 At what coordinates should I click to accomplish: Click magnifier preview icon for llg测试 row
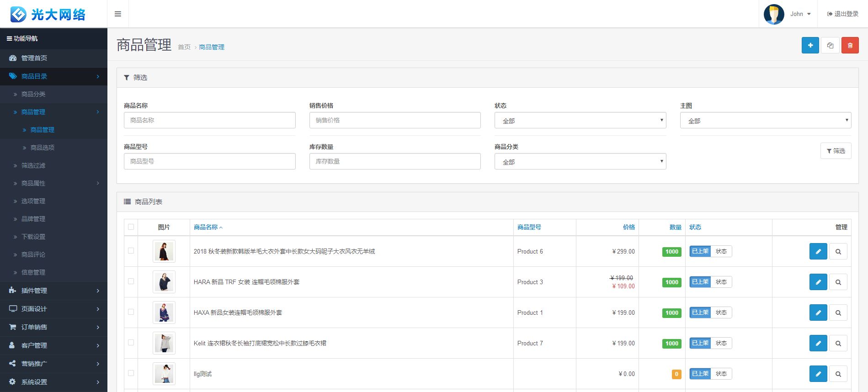click(838, 374)
